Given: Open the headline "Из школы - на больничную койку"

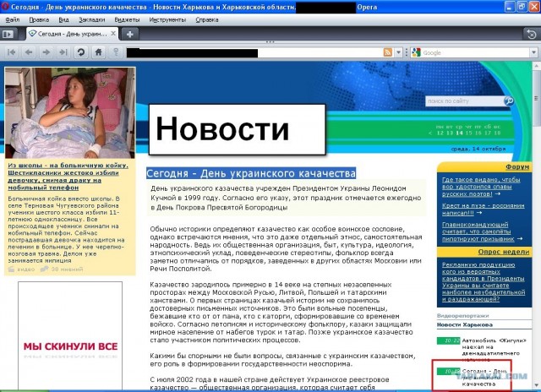Looking at the screenshot, I should click(68, 177).
